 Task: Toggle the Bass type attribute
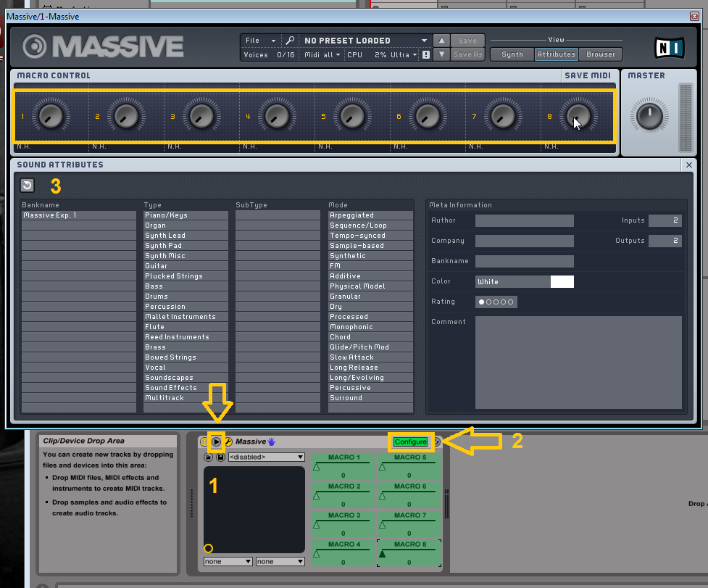tap(186, 286)
